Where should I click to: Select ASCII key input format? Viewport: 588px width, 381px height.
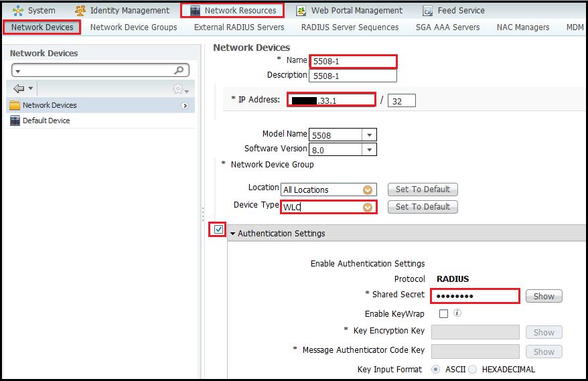(x=436, y=369)
